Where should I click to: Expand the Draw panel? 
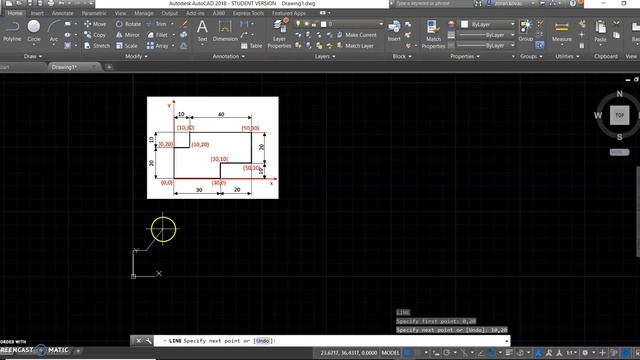[x=33, y=56]
